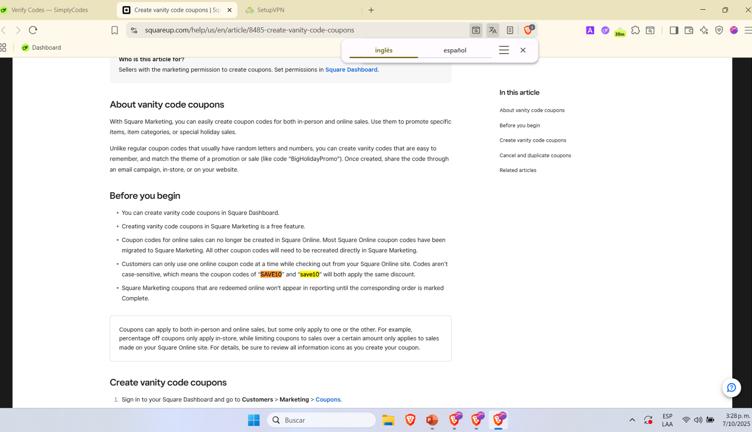Open the browser main menu
Viewport: 752px width, 432px height.
(748, 30)
